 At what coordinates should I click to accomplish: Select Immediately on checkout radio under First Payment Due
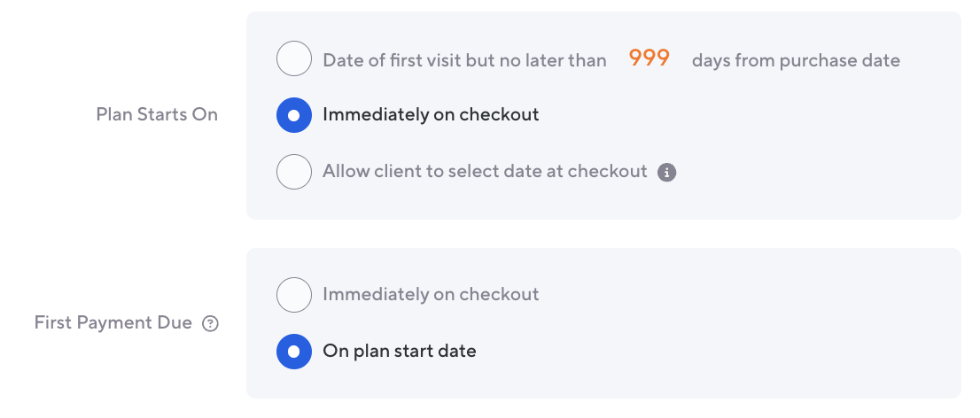294,295
